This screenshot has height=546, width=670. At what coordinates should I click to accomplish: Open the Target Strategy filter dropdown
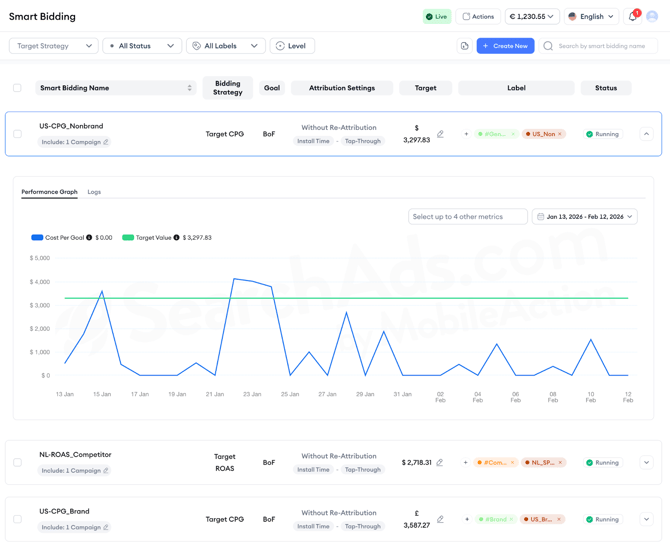[x=54, y=46]
